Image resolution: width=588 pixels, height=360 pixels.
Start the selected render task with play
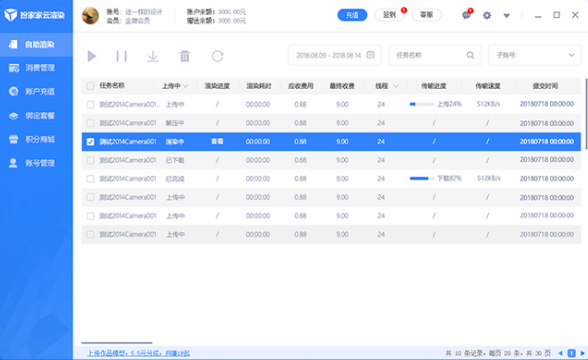[x=92, y=56]
